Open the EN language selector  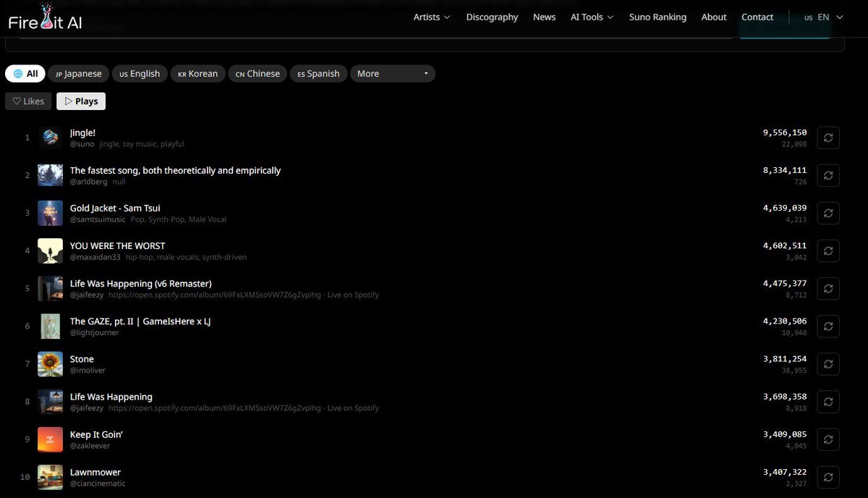tap(824, 17)
